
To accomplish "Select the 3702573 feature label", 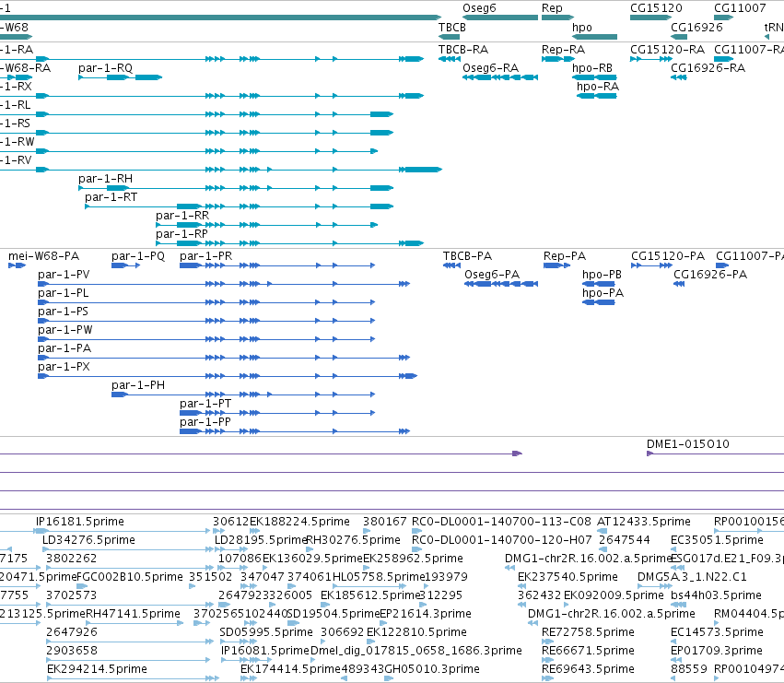I will 72,595.
